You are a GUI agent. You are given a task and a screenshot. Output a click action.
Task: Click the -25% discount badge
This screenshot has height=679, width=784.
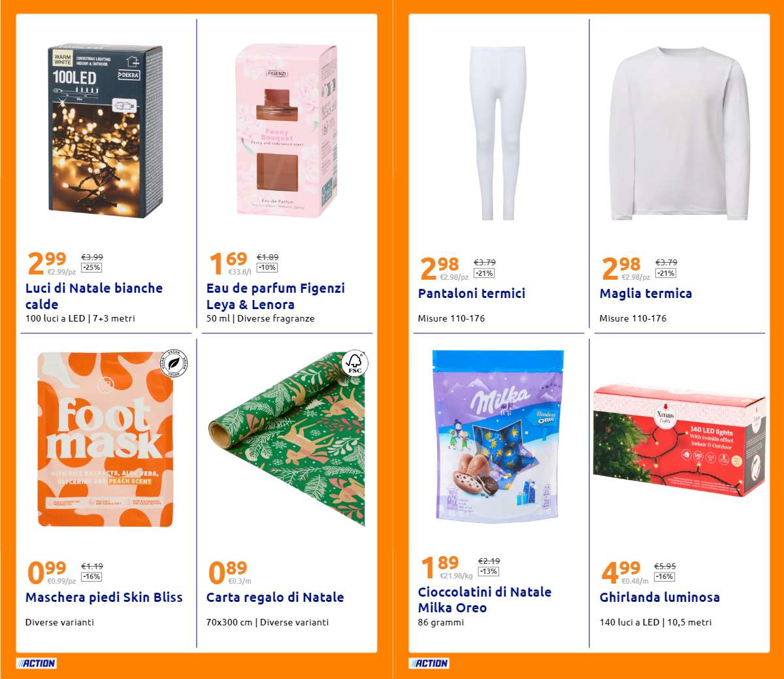tap(91, 267)
